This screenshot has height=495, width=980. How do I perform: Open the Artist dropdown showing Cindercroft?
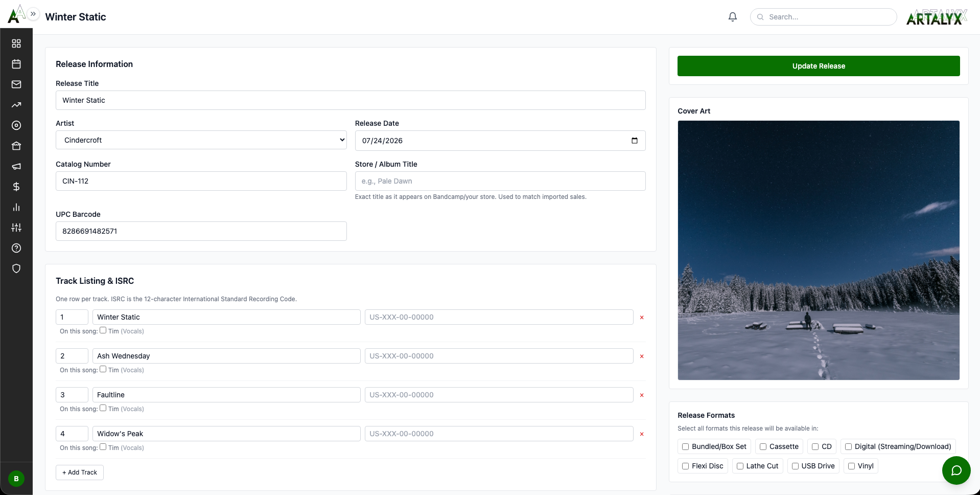tap(201, 140)
